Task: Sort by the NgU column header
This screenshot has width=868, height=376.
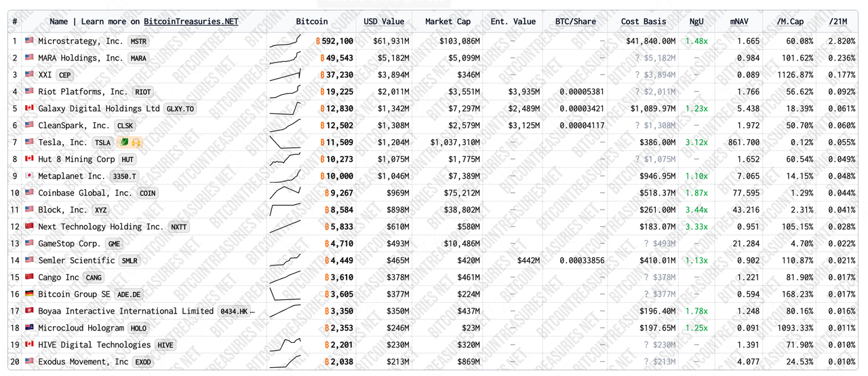Action: (x=696, y=22)
